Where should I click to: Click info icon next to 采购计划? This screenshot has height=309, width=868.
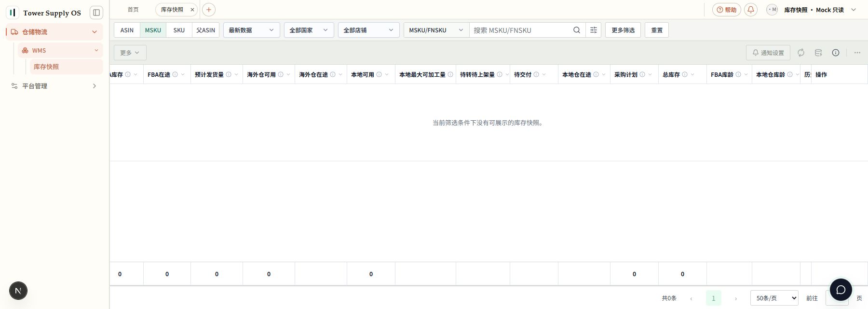(642, 74)
